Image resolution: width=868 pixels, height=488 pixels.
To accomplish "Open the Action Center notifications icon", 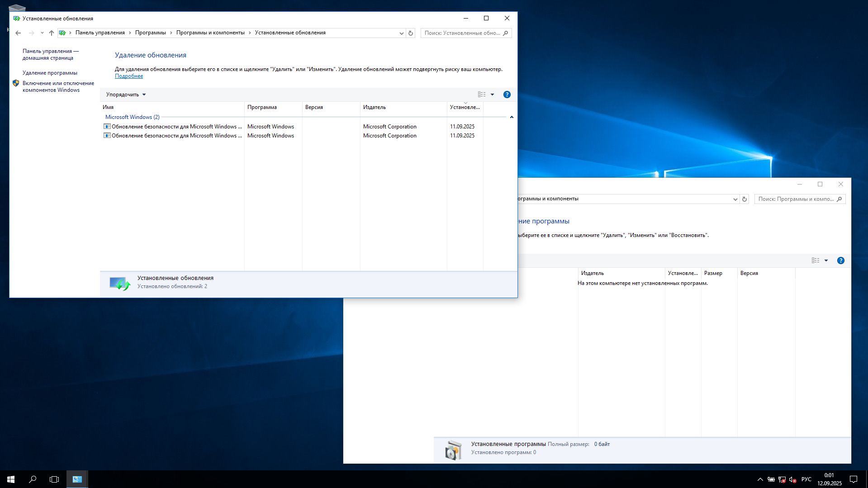I will click(x=854, y=479).
